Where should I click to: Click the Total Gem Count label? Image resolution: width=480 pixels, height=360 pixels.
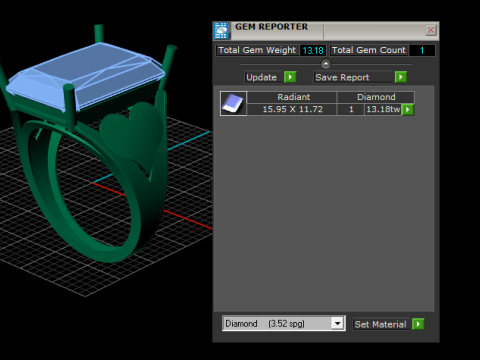369,50
